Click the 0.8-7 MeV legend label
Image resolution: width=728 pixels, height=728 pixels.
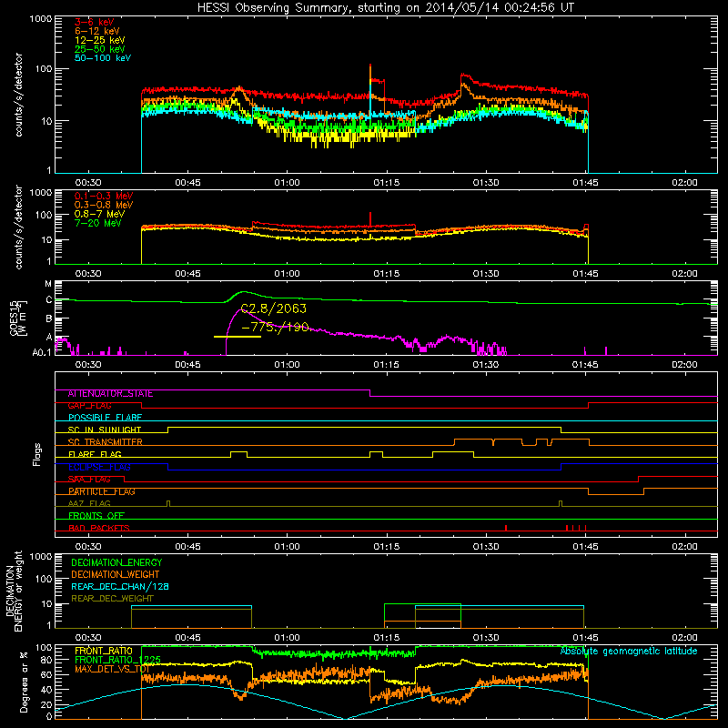tap(99, 214)
